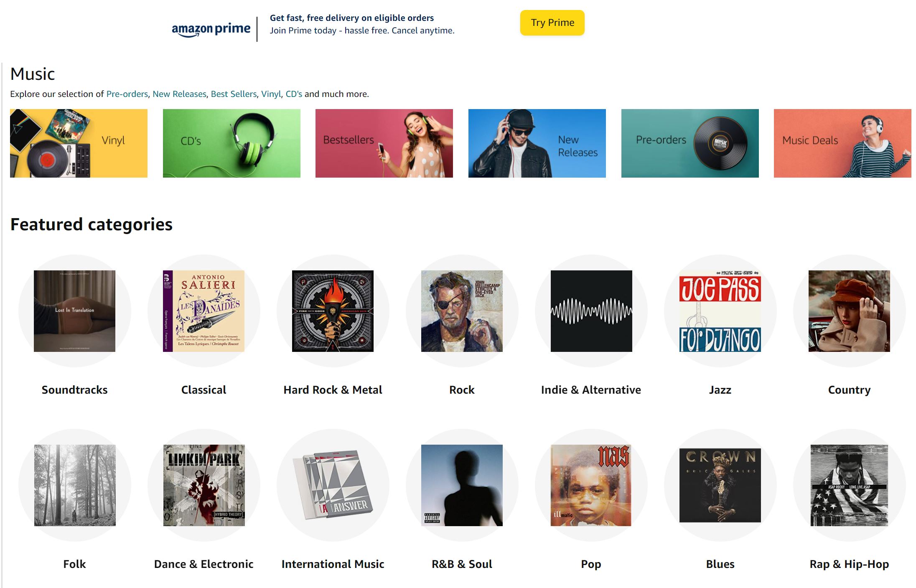
Task: Click the Try Prime button
Action: coord(552,23)
